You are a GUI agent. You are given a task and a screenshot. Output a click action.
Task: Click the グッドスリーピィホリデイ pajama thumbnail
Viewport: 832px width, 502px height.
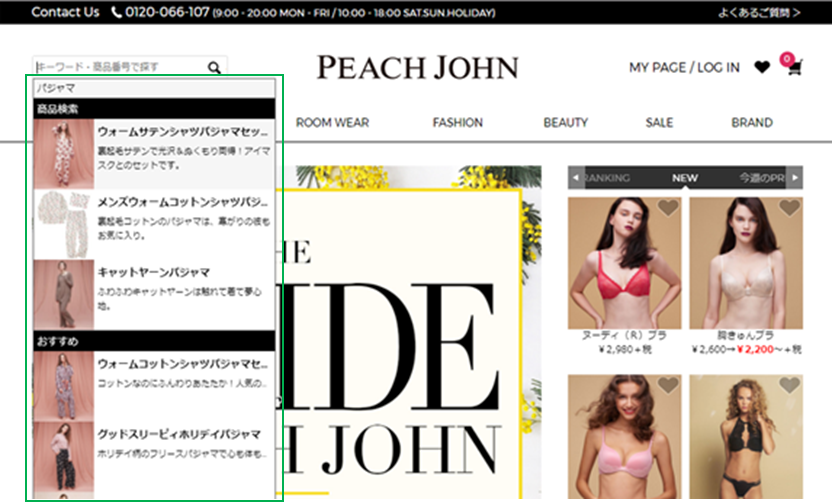click(x=64, y=456)
